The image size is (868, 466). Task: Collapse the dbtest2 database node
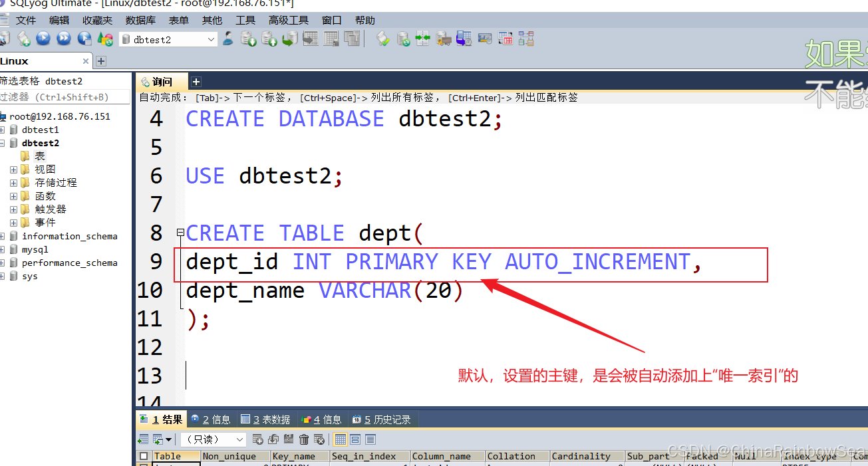pyautogui.click(x=3, y=143)
